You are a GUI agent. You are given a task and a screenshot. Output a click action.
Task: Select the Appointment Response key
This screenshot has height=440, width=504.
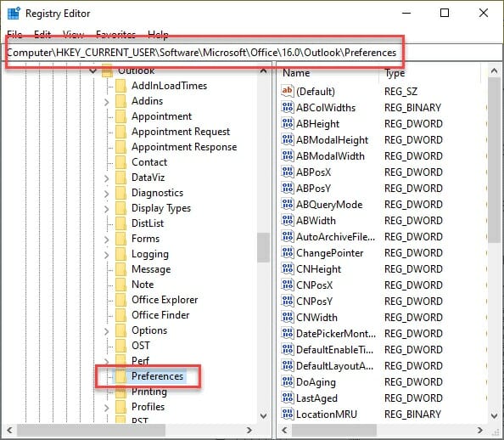click(184, 147)
